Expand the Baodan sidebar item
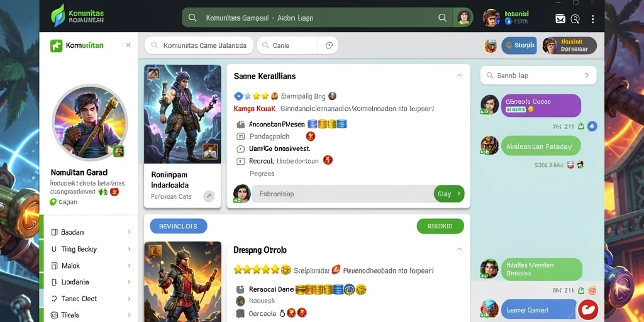Viewport: 644px width, 322px height. point(129,232)
